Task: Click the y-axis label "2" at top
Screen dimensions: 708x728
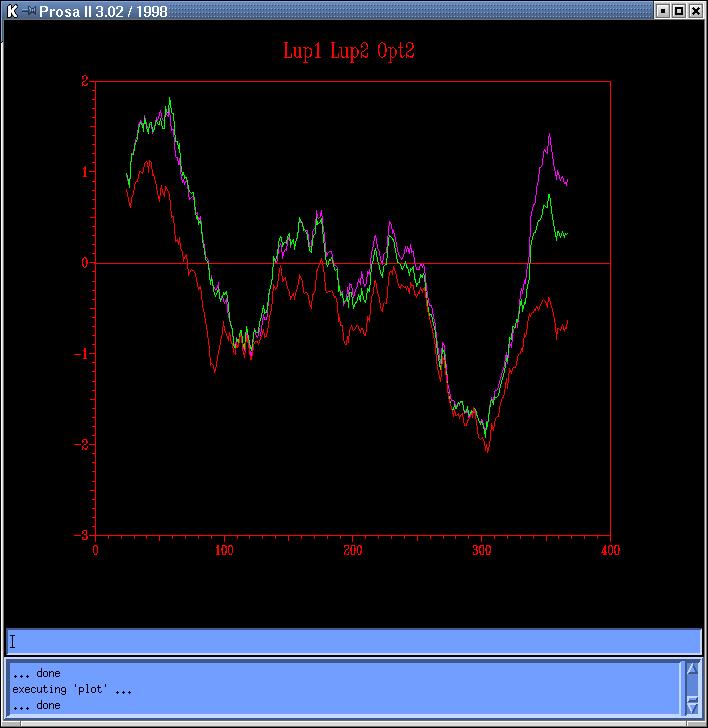Action: pyautogui.click(x=85, y=81)
